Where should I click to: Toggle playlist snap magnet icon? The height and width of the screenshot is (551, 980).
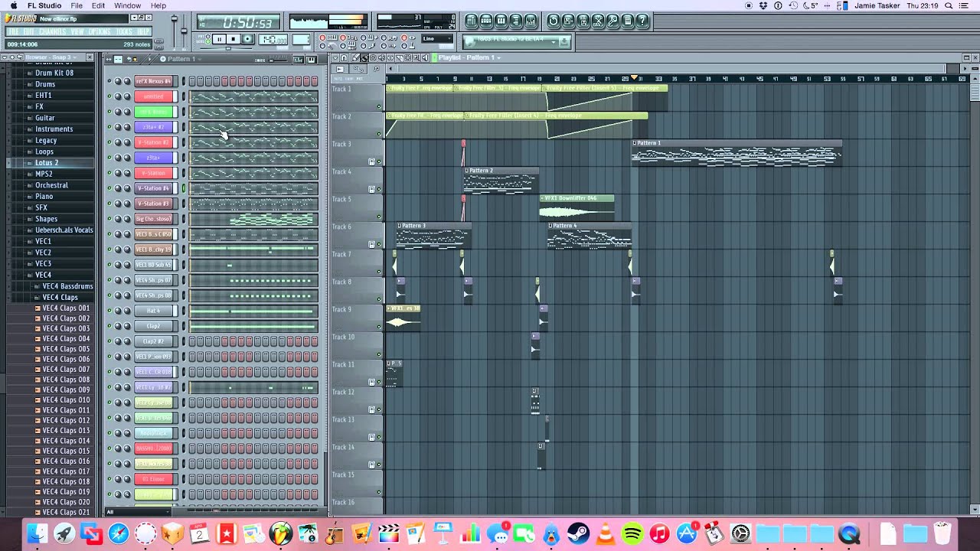click(344, 57)
